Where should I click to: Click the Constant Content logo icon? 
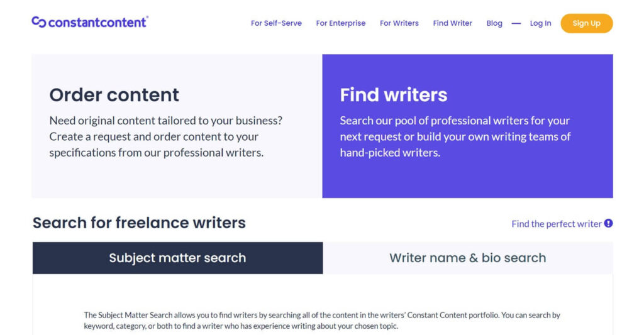(38, 22)
